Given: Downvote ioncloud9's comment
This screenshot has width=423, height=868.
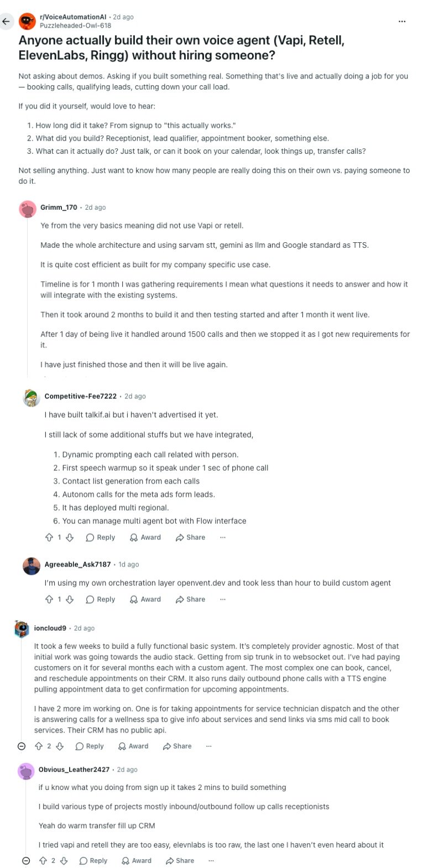Looking at the screenshot, I should (60, 746).
